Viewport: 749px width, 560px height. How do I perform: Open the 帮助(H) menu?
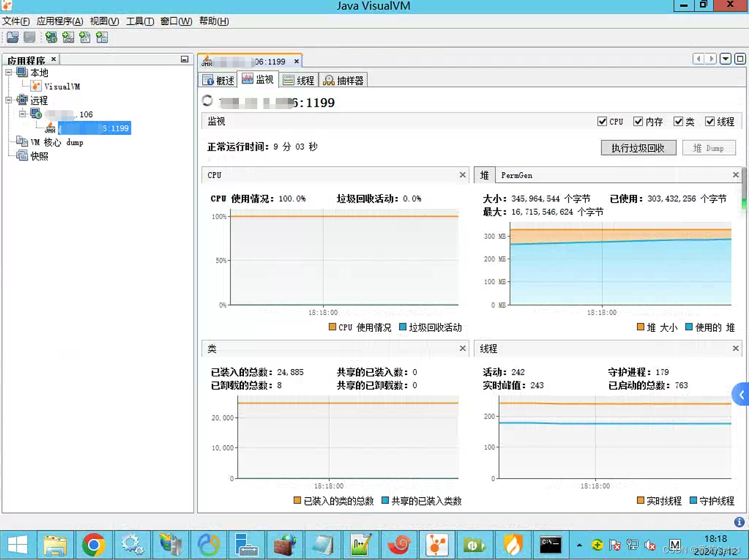(x=214, y=21)
